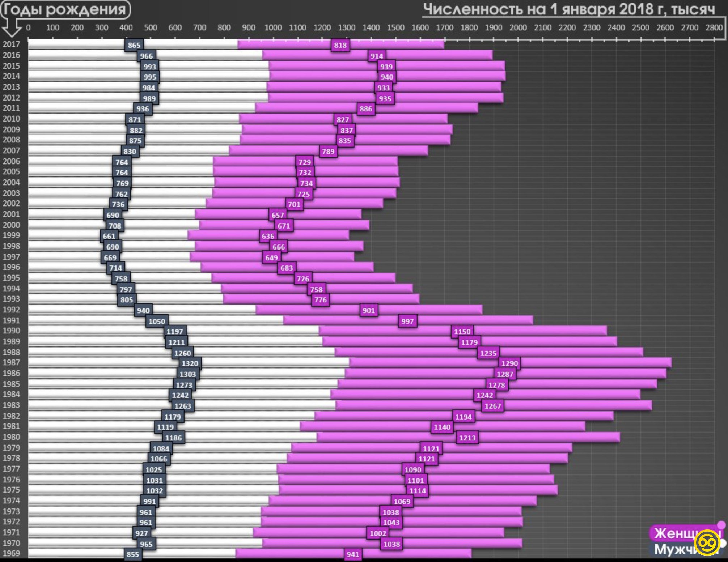Click the pink dot beside Женщины legend

click(x=721, y=525)
